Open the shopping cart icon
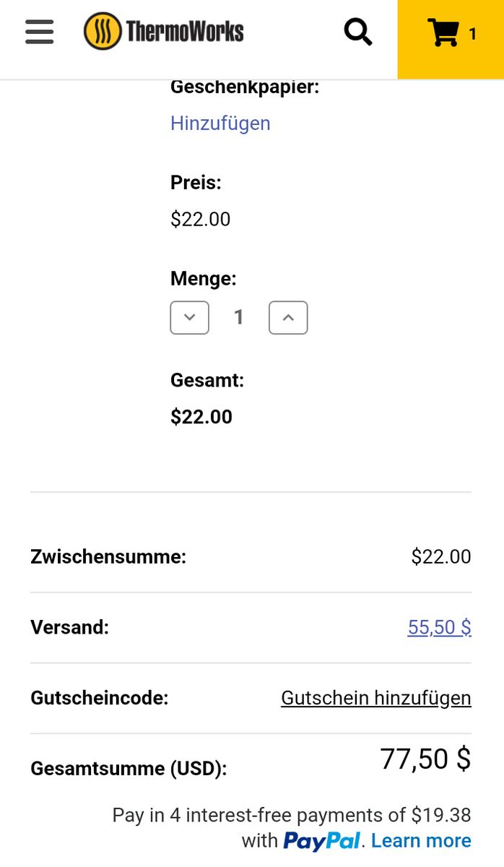 tap(443, 33)
